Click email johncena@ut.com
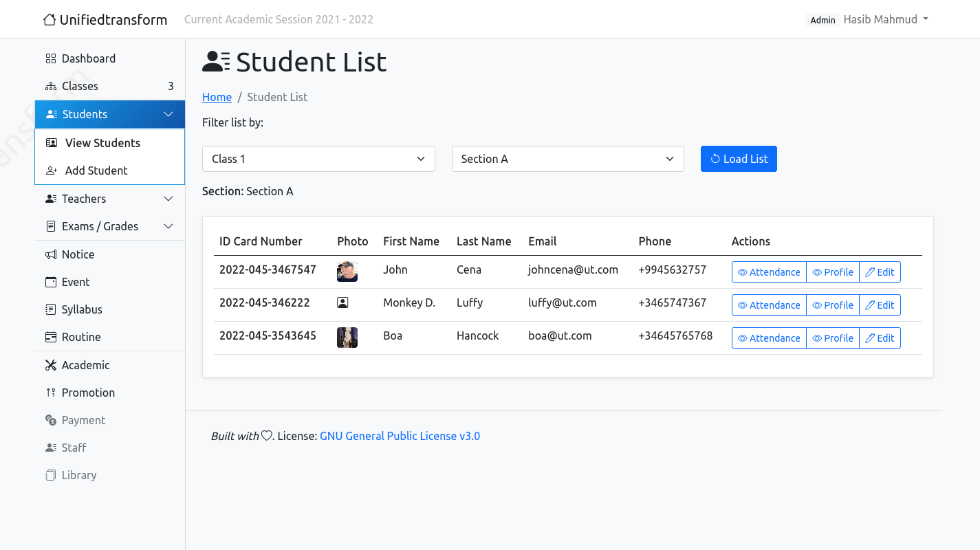The image size is (980, 550). pos(573,269)
